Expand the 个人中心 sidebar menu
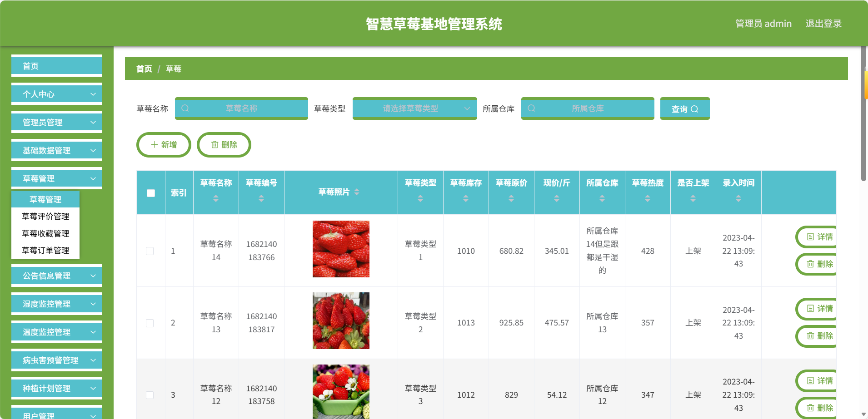868x419 pixels. [57, 94]
